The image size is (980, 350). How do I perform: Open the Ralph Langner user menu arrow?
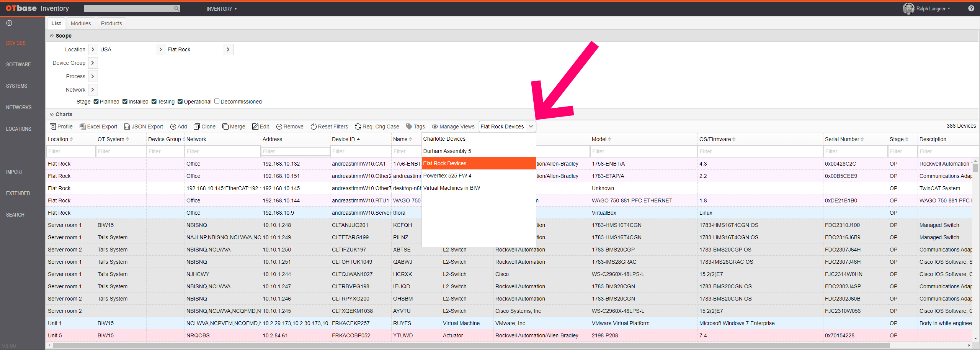coord(949,8)
